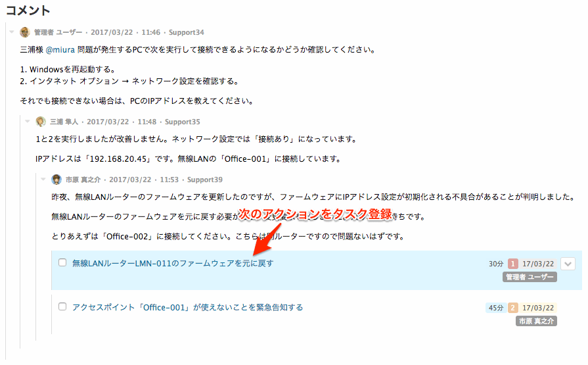Collapse the 管理者 ユーザー comment thread
Viewport: 588px width, 365px height.
12,32
